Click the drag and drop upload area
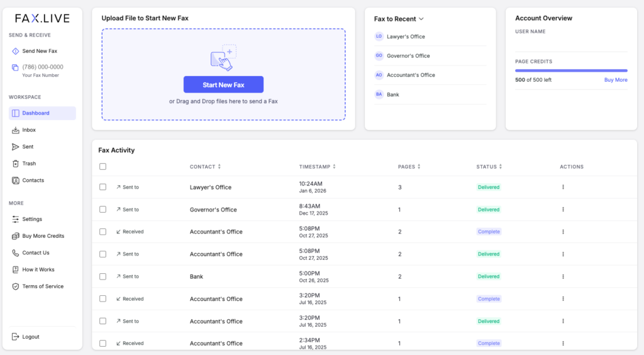 223,74
